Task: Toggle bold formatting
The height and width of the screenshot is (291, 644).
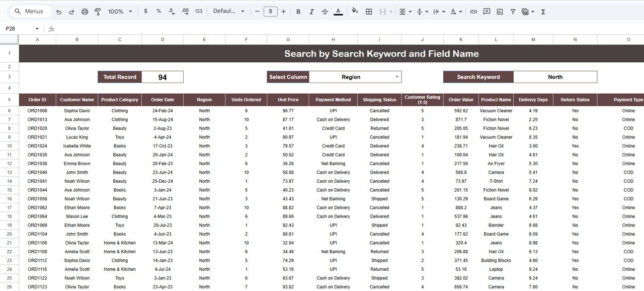Action: (298, 11)
